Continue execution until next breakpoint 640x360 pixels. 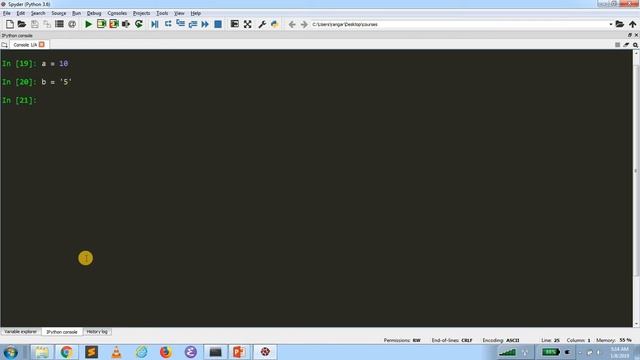(205, 24)
